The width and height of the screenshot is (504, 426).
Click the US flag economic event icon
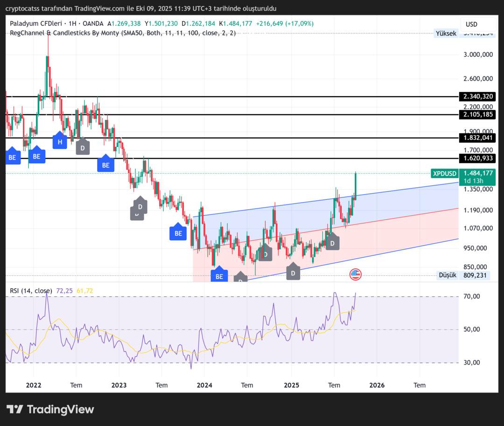356,274
